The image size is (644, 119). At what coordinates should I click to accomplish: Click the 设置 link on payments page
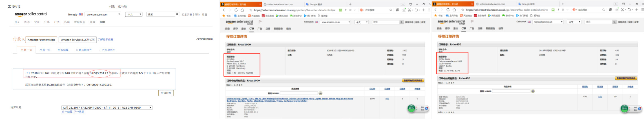(x=205, y=15)
